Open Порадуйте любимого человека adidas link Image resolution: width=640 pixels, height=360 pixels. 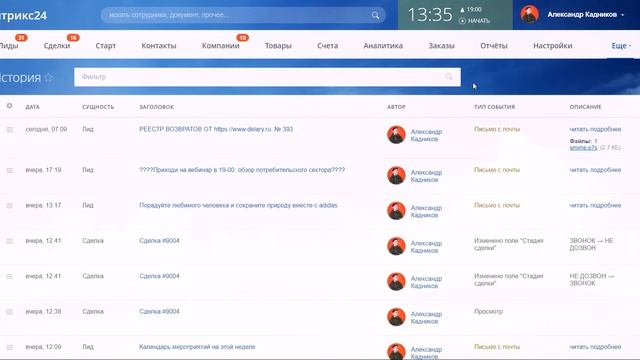pyautogui.click(x=238, y=205)
